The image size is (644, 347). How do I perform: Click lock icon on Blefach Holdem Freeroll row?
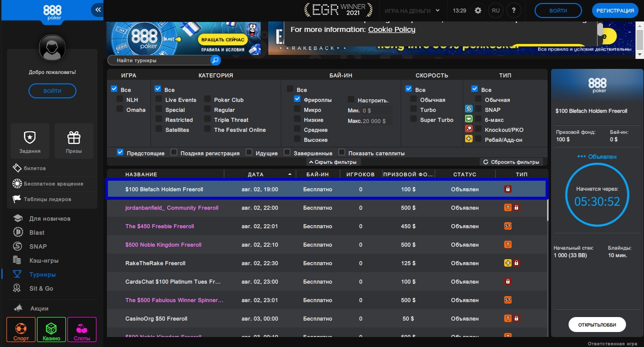click(508, 189)
